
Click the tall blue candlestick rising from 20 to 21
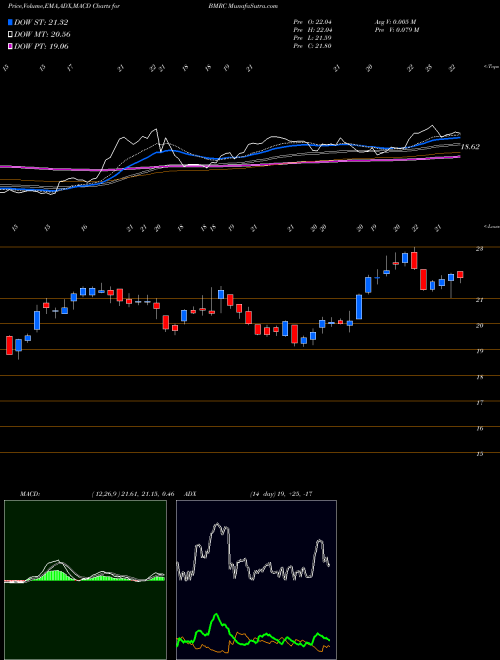[359, 307]
